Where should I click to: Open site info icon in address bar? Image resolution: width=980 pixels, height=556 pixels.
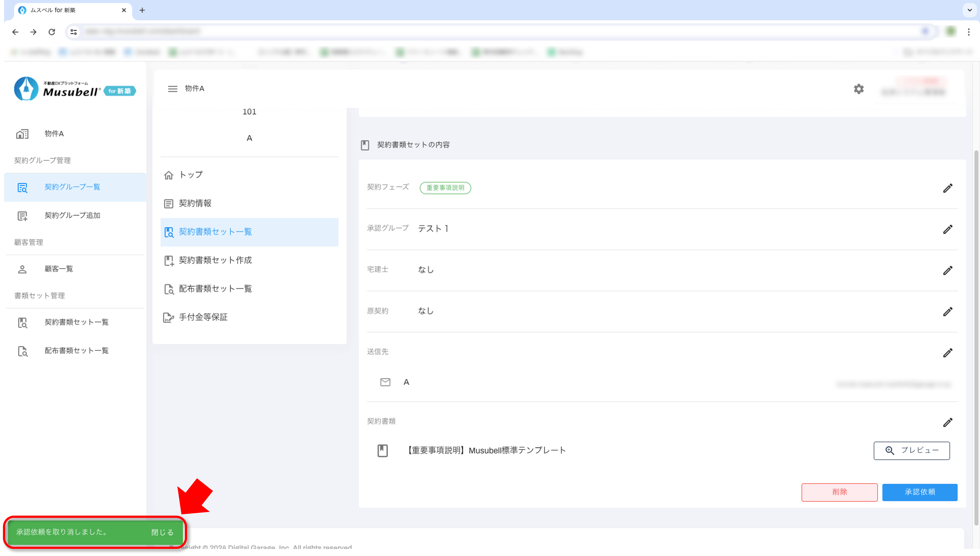pyautogui.click(x=74, y=32)
